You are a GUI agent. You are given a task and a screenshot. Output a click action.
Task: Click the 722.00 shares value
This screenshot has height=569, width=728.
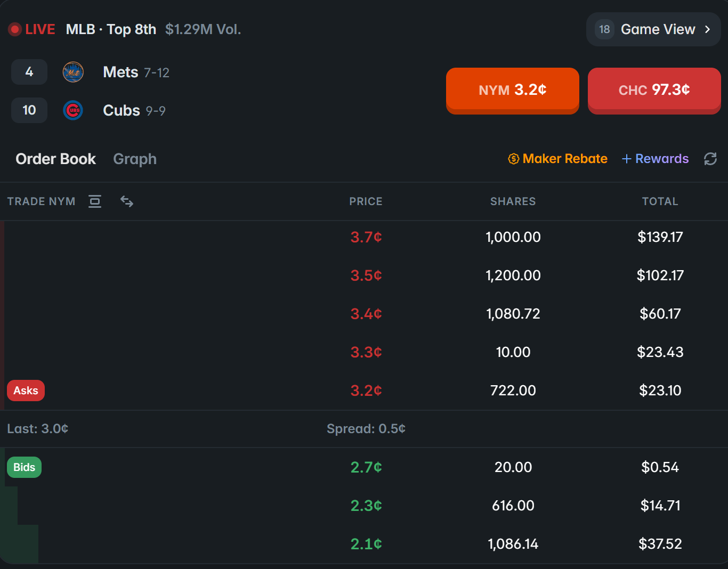(513, 391)
